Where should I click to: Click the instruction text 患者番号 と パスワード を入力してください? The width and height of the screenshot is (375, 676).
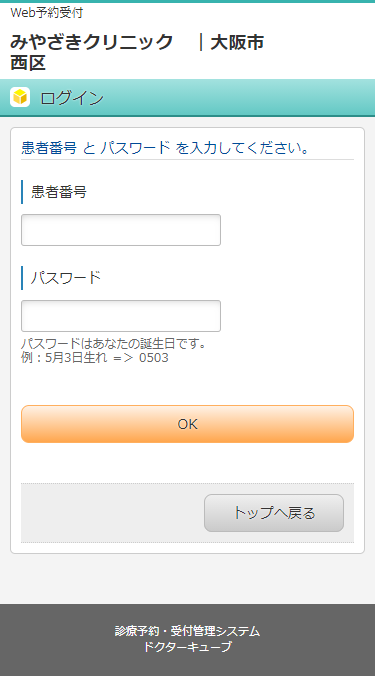point(165,148)
